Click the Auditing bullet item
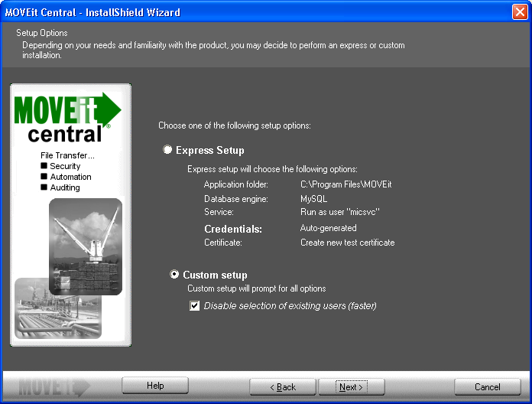 (60, 187)
